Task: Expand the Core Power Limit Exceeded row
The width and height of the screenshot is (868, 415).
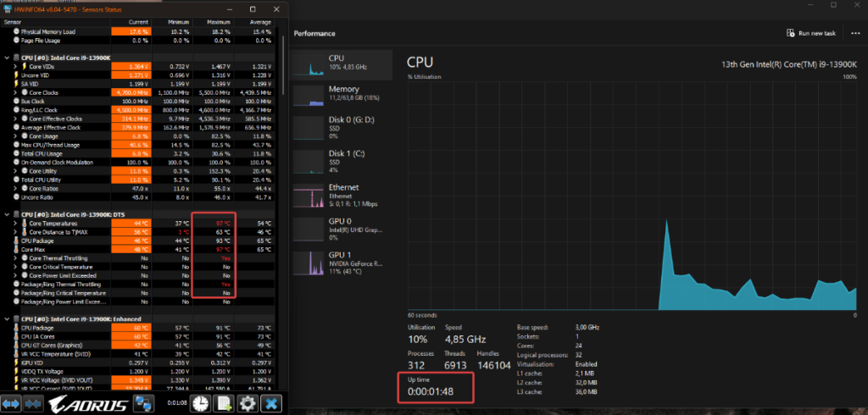Action: coord(15,275)
